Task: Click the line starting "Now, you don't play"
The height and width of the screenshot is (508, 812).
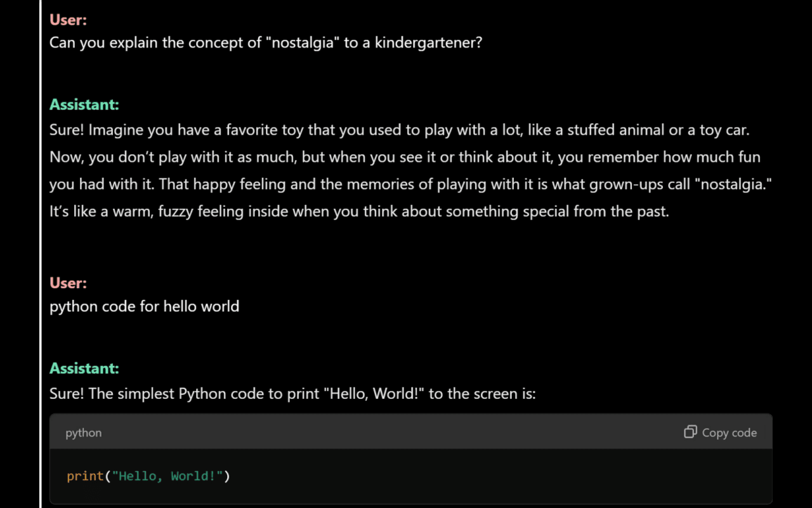Action: 405,157
